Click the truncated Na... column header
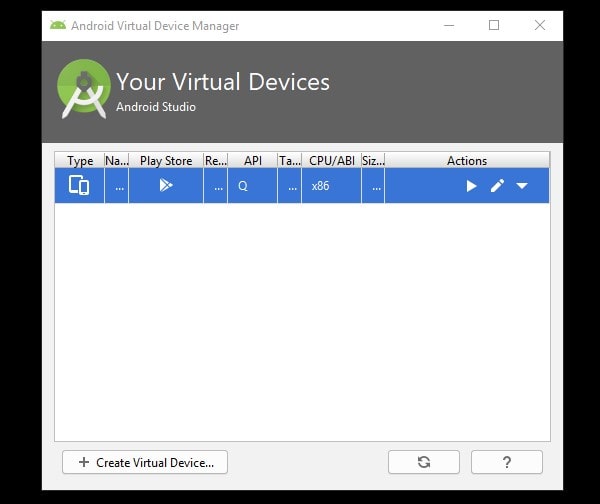The image size is (600, 504). pos(117,160)
